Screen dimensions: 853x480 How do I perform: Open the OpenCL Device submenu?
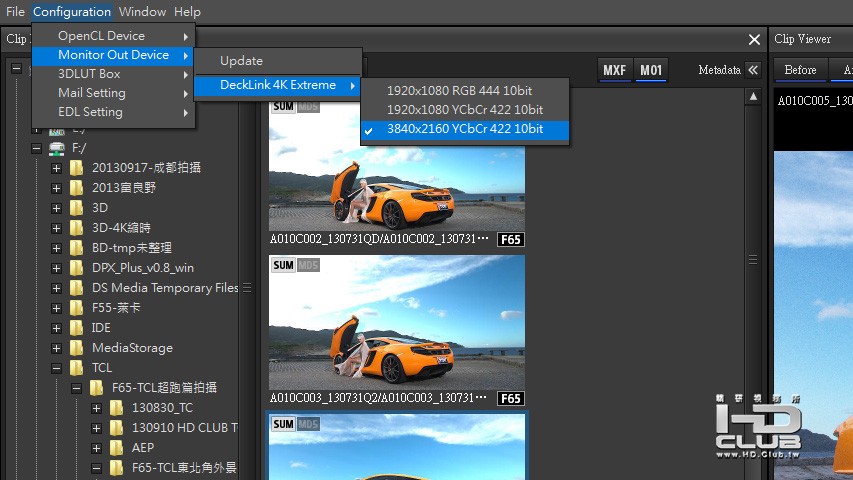click(x=113, y=36)
